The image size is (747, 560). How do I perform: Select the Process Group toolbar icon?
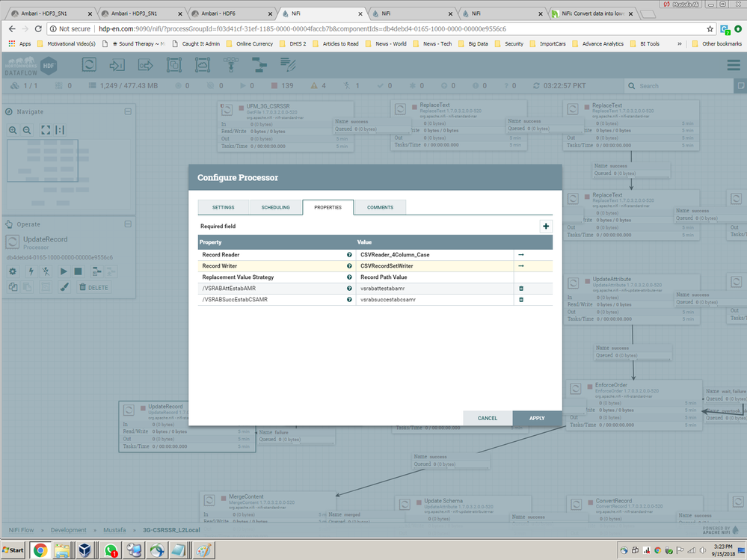pyautogui.click(x=174, y=64)
